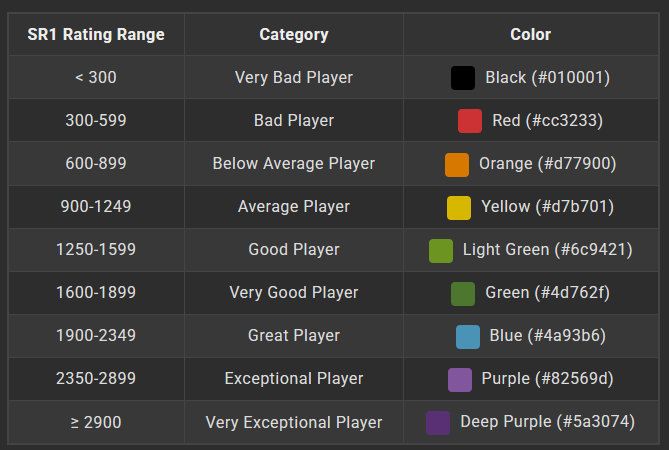669x450 pixels.
Task: Pick the purple color swatch
Action: click(x=460, y=380)
